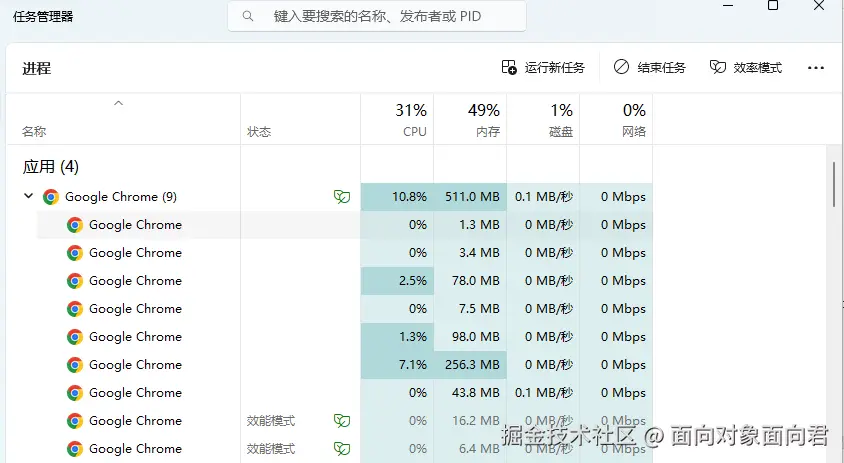Image resolution: width=844 pixels, height=463 pixels.
Task: Click the 2.5% CPU cell
Action: pyautogui.click(x=397, y=280)
